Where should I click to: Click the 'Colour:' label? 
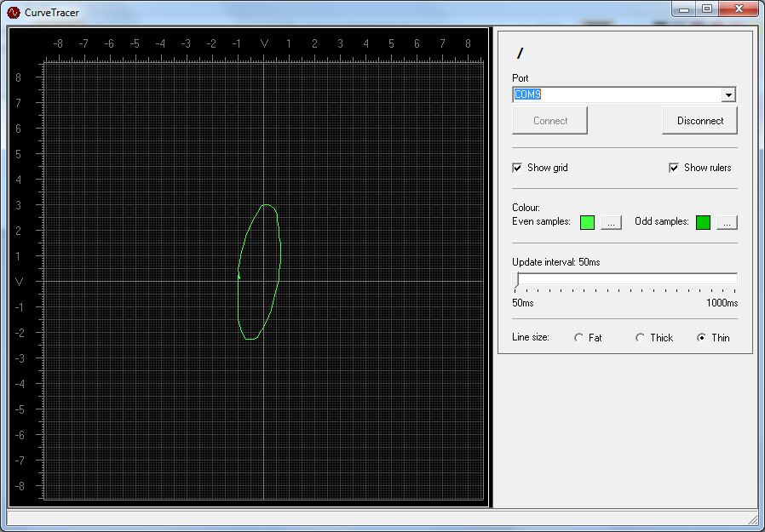[526, 208]
